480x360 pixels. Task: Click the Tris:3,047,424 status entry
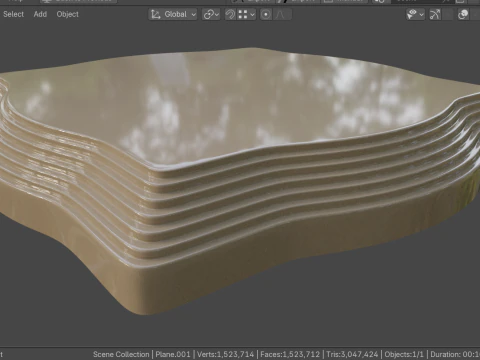[x=352, y=354]
